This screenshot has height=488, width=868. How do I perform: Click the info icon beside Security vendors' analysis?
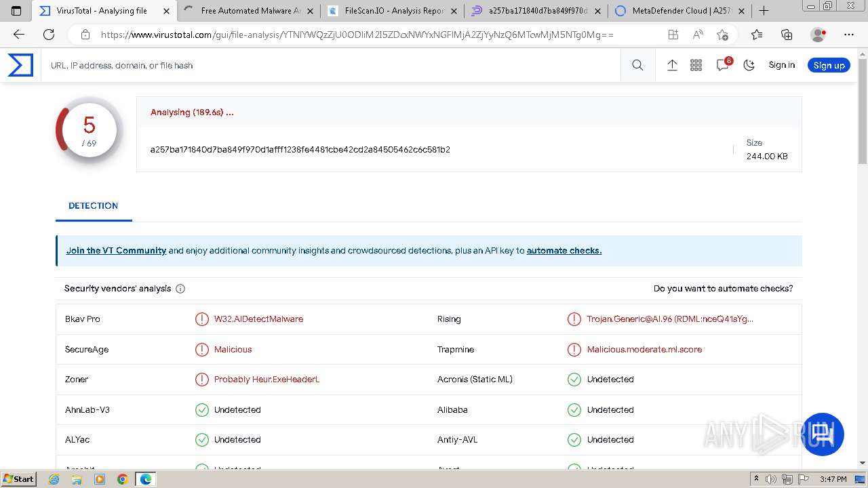tap(180, 289)
